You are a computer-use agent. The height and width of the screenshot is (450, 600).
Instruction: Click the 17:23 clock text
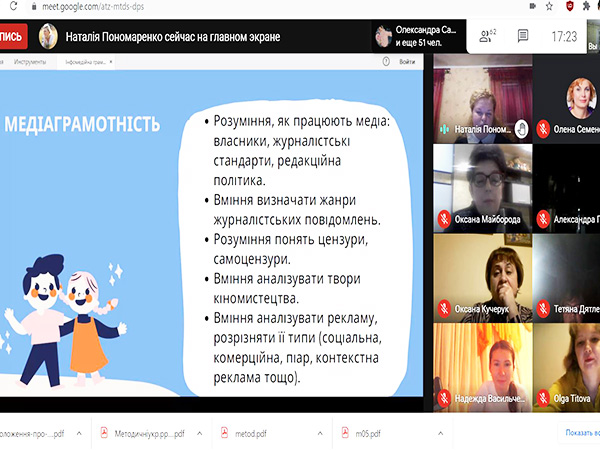point(564,37)
